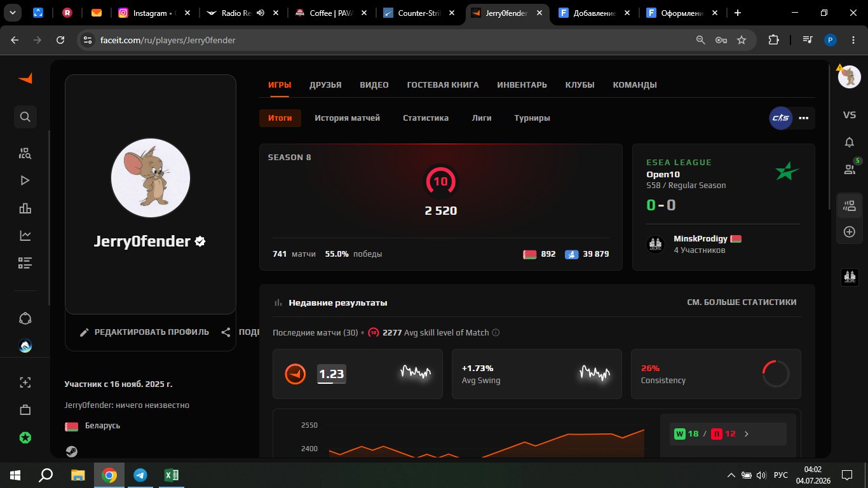Open Excel from the taskbar
This screenshot has height=488, width=868.
171,475
